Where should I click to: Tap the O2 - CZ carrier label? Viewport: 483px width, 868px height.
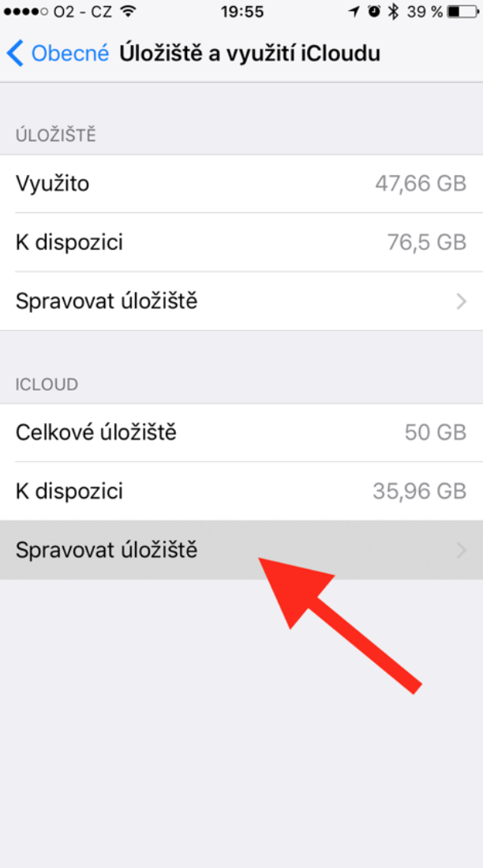(83, 11)
